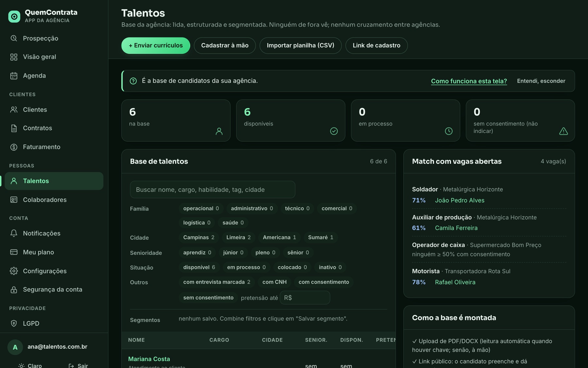Toggle the 'operacional' family filter chip
588x368 pixels.
tap(201, 208)
